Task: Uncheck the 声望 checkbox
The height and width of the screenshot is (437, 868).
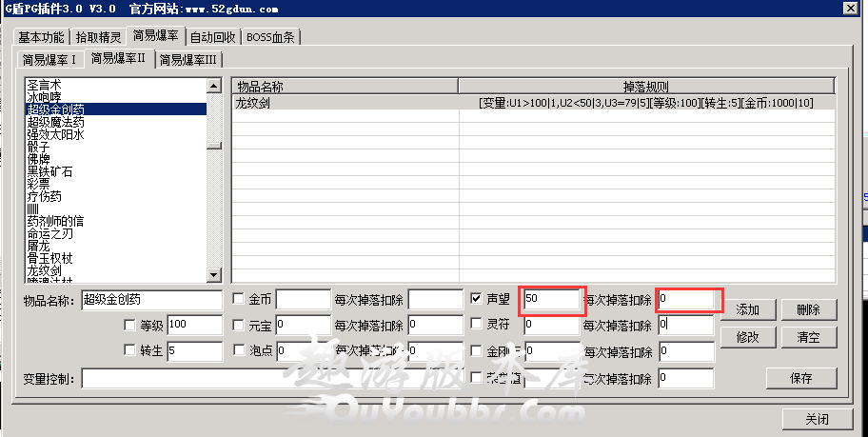Action: click(x=477, y=299)
